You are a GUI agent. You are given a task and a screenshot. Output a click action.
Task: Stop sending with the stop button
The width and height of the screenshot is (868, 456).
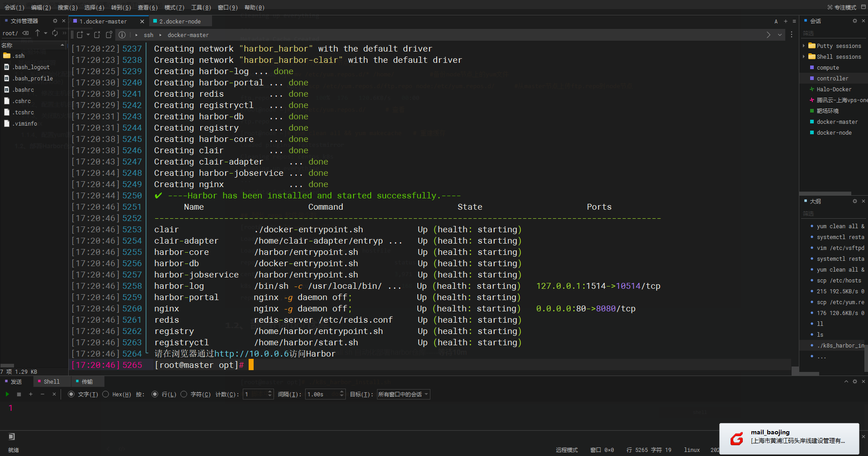point(19,394)
